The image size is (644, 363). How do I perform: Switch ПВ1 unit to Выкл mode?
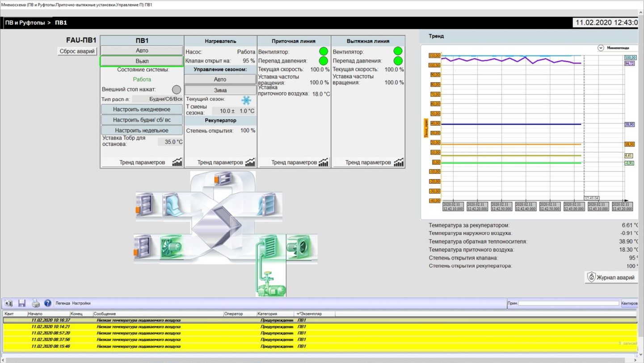pyautogui.click(x=142, y=61)
